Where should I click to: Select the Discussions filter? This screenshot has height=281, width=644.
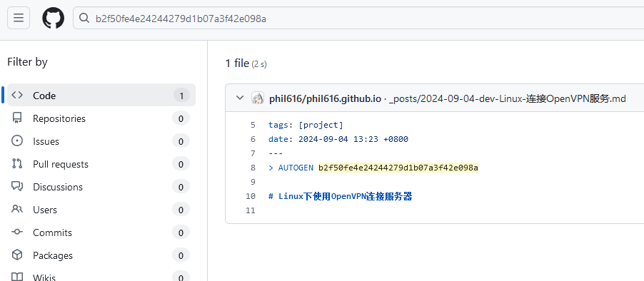101,187
